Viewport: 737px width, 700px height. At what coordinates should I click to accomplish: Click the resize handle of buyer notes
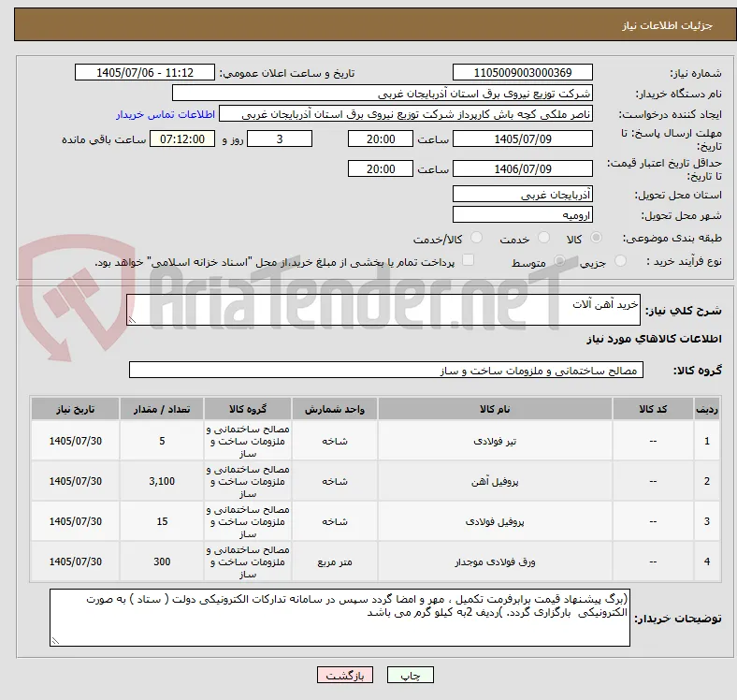pyautogui.click(x=55, y=640)
